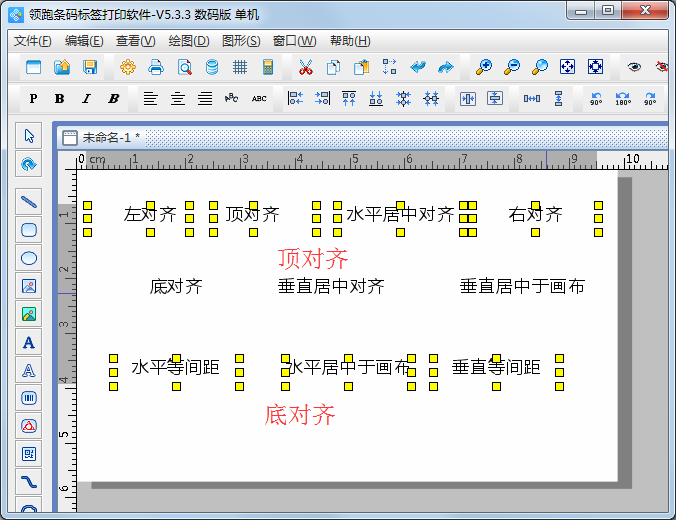Distribute objects with equal horizontal spacing

coord(532,99)
